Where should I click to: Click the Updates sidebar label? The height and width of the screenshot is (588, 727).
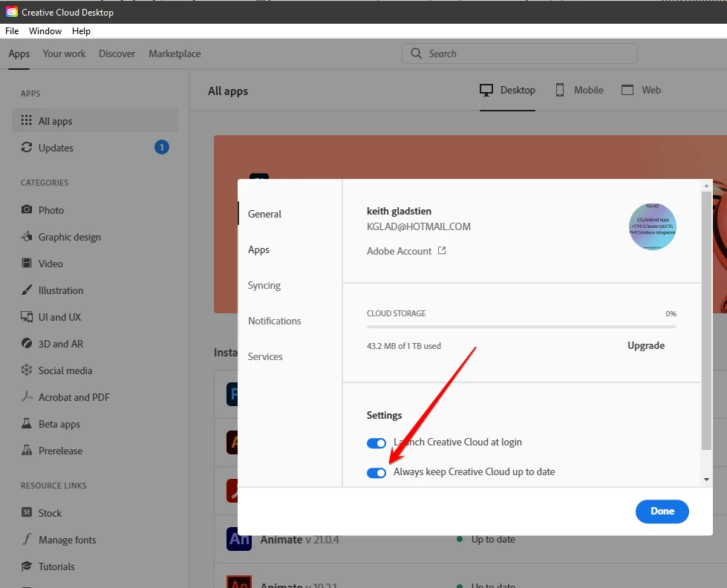click(56, 148)
